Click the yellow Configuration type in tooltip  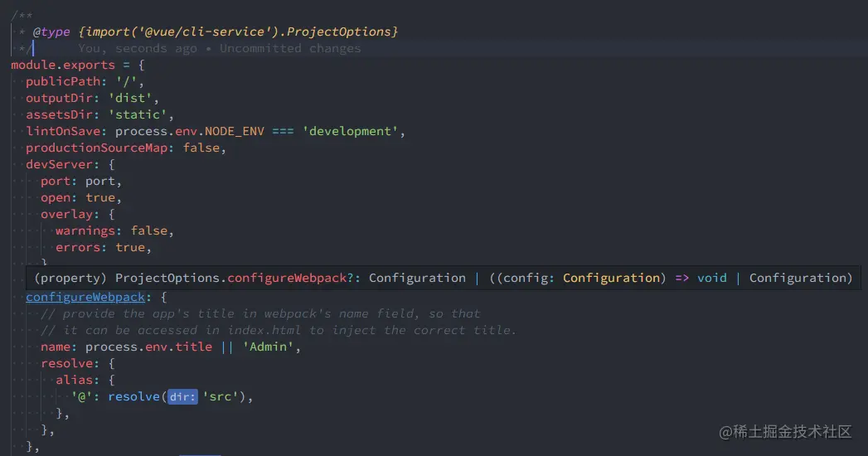click(x=611, y=278)
